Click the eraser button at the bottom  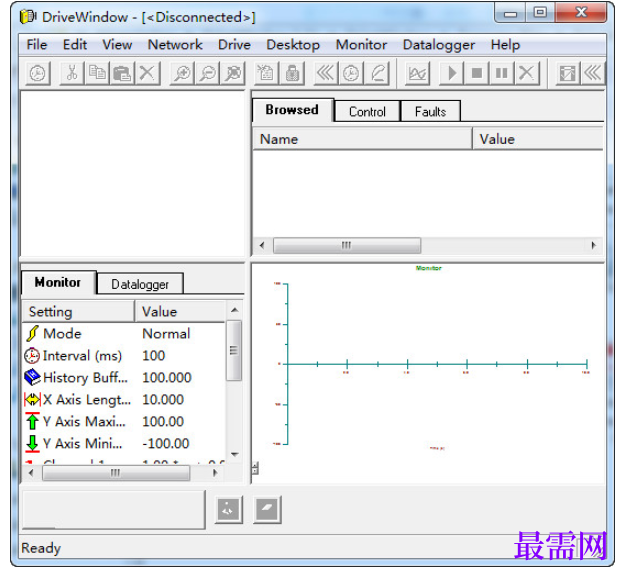[267, 510]
